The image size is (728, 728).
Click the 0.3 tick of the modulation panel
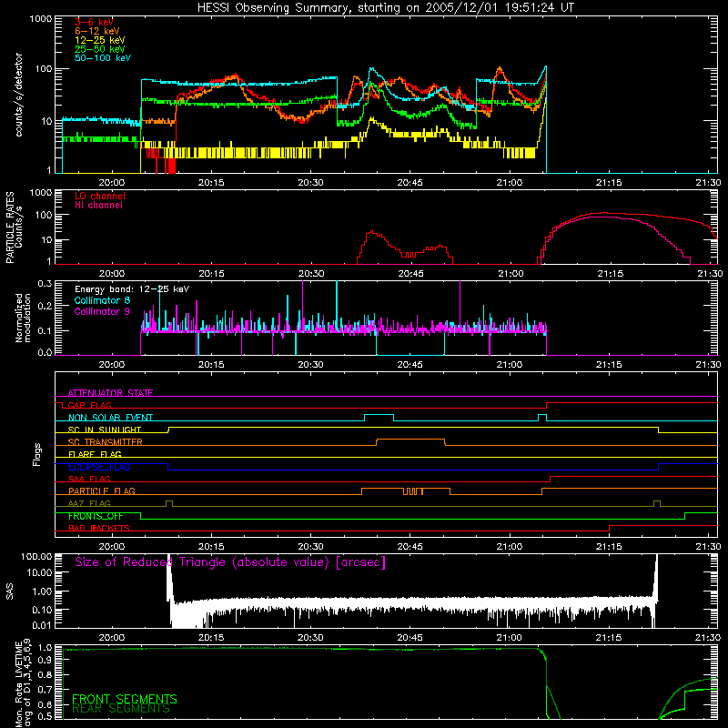pyautogui.click(x=45, y=283)
